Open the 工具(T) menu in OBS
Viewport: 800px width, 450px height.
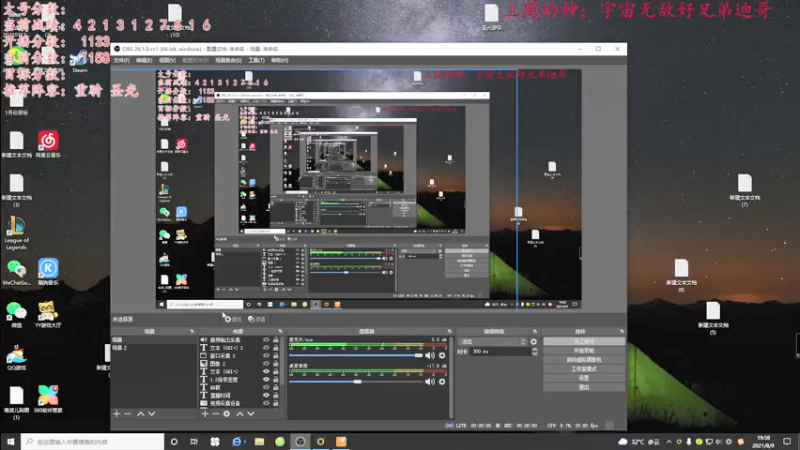(x=256, y=60)
